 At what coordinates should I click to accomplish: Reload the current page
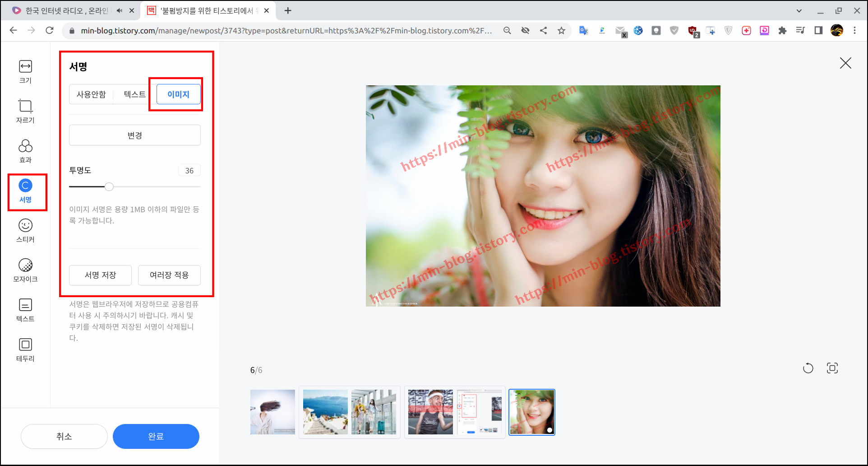50,30
